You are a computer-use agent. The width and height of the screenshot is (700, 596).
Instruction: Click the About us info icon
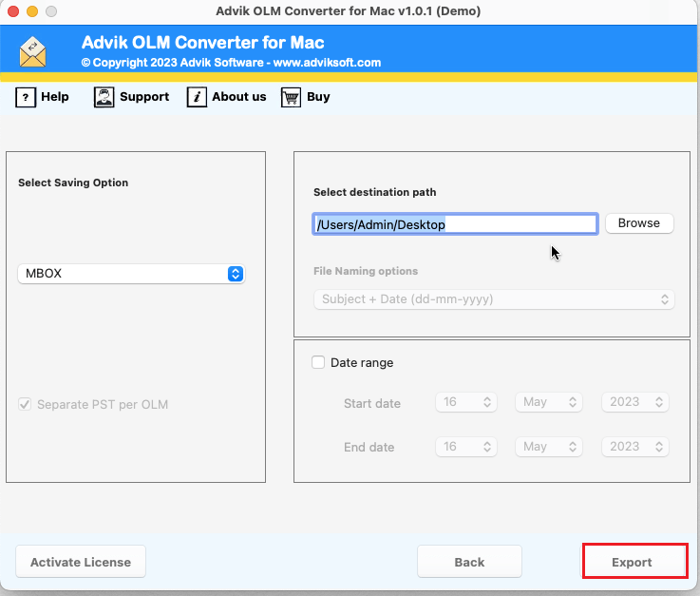click(x=197, y=97)
